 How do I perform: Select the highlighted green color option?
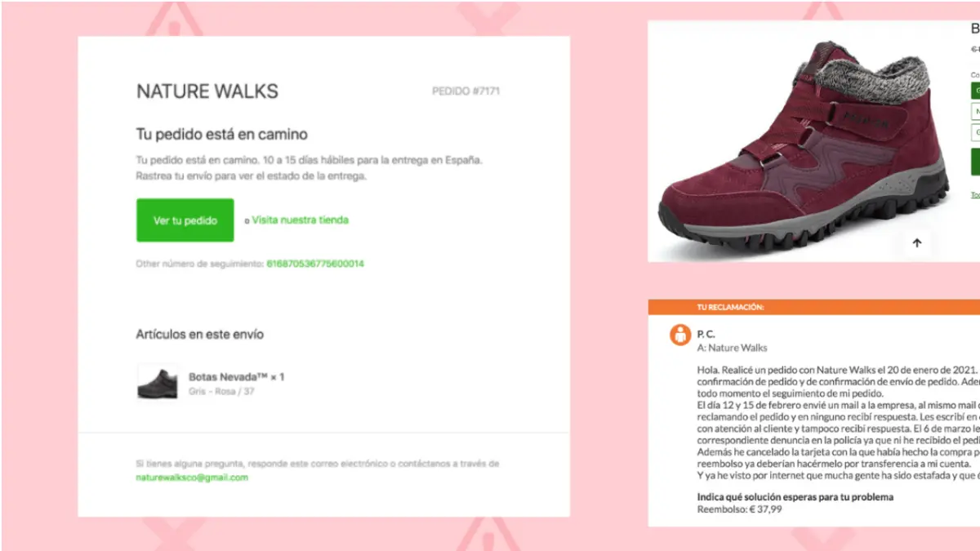pyautogui.click(x=976, y=91)
